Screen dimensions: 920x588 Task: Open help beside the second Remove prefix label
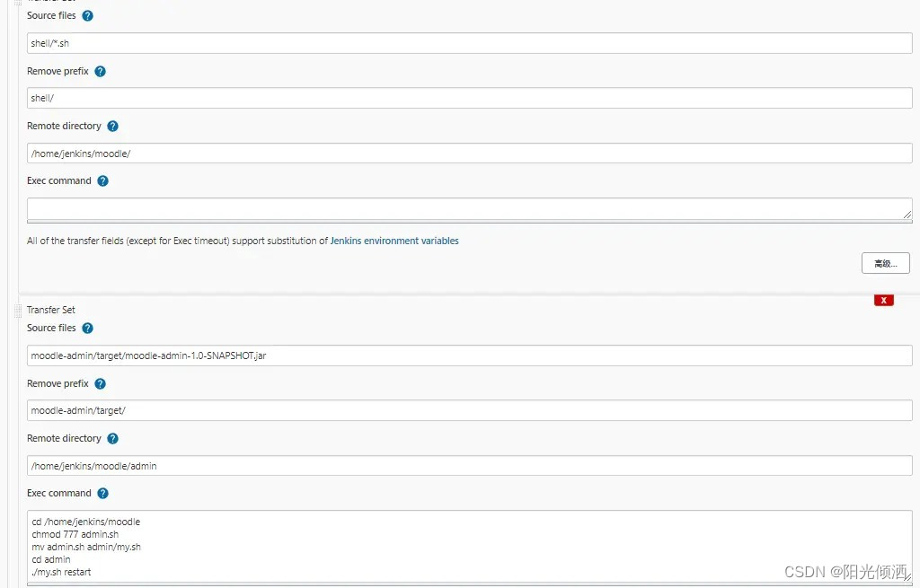101,383
